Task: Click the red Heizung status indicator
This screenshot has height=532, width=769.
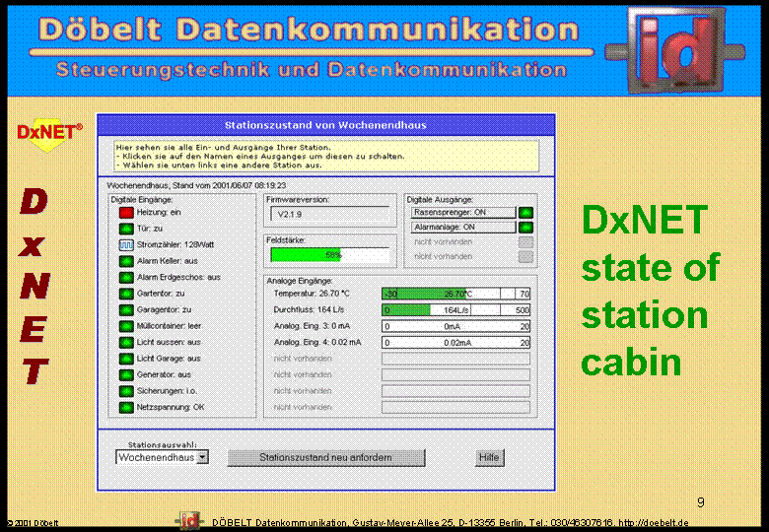Action: coord(126,213)
